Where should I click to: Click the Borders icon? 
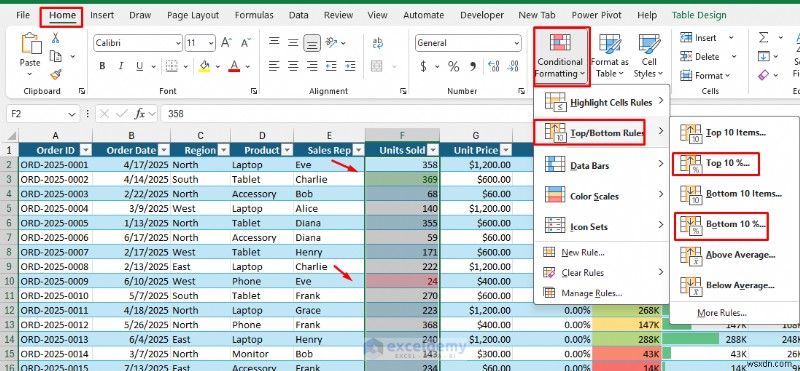171,66
